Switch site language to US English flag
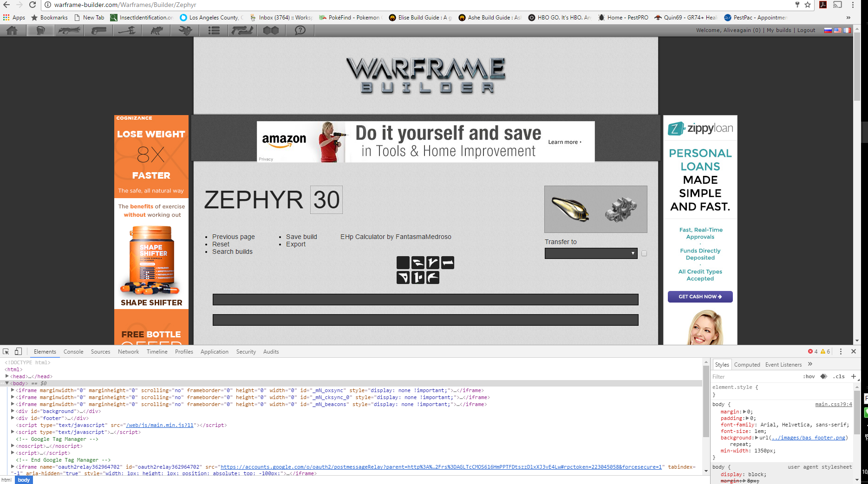The width and height of the screenshot is (868, 484). point(837,30)
